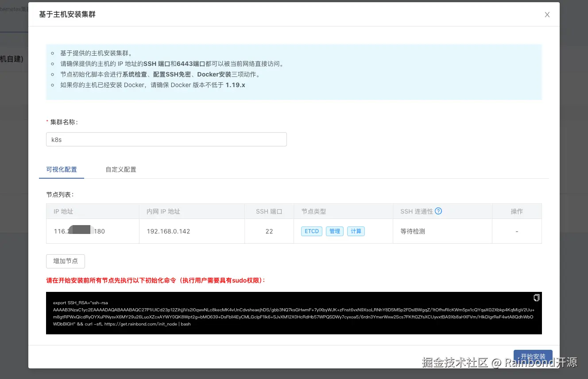588x379 pixels.
Task: Click the black init command code block
Action: (294, 313)
